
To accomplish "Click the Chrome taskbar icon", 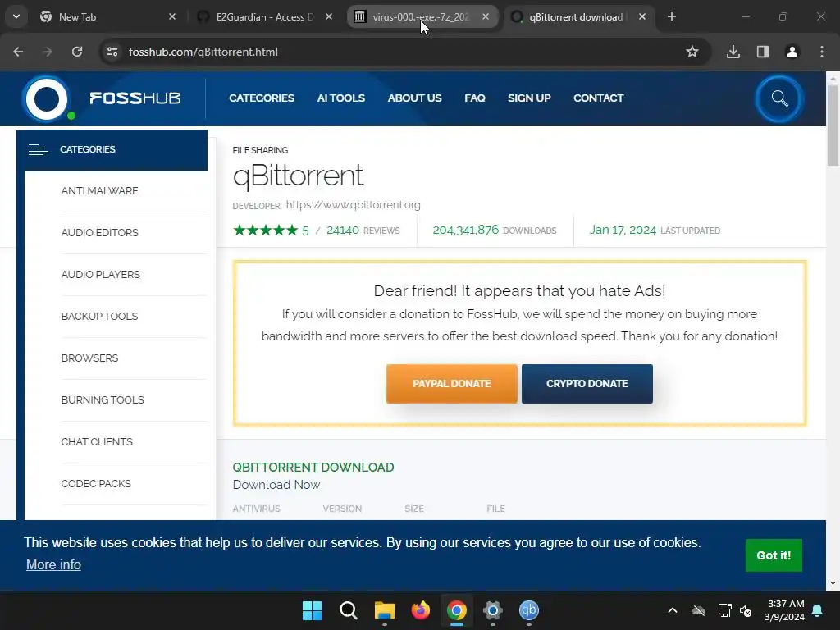I will click(x=456, y=610).
